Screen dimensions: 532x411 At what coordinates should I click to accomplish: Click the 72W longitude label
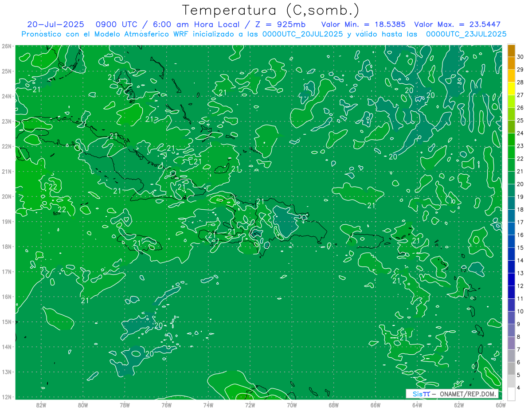point(250,405)
